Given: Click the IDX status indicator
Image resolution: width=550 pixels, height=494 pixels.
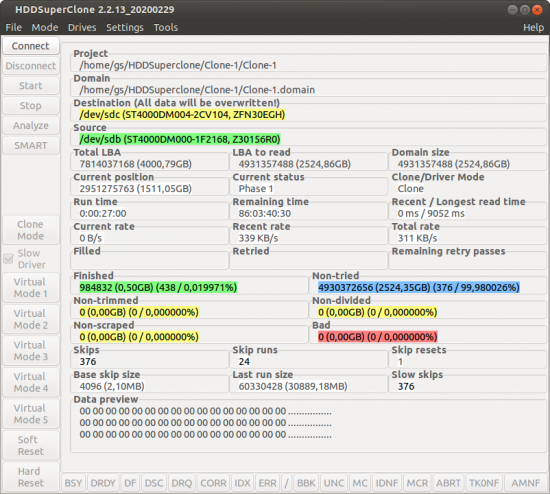Looking at the screenshot, I should pos(242,483).
